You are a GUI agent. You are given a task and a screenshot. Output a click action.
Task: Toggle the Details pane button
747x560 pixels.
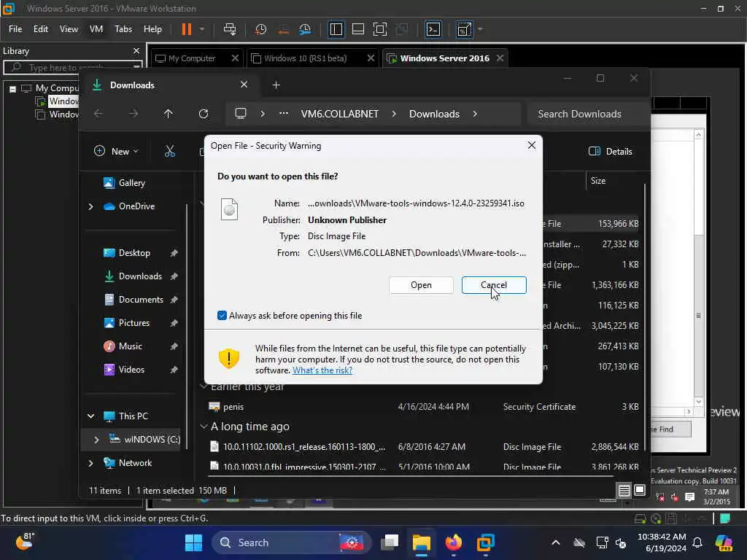coord(611,152)
